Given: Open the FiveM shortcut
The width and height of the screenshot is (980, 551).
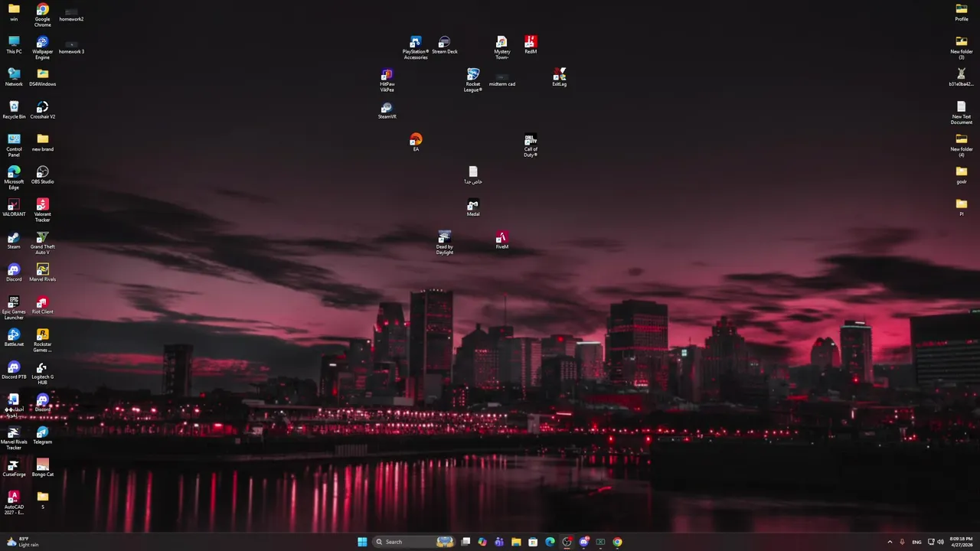Looking at the screenshot, I should 502,240.
